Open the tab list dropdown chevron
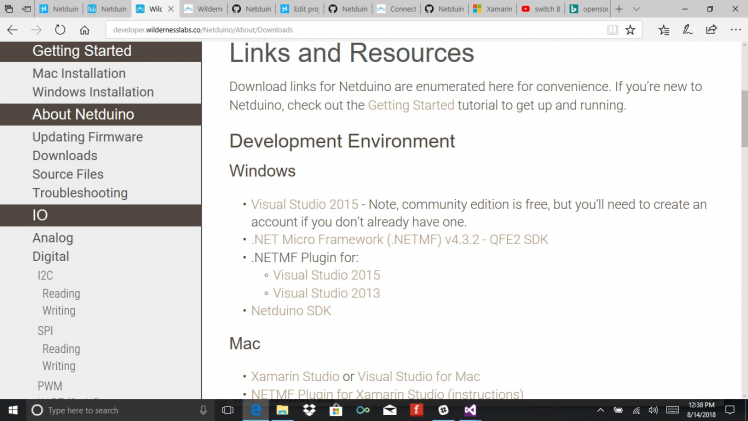Viewport: 748px width, 421px height. [637, 9]
